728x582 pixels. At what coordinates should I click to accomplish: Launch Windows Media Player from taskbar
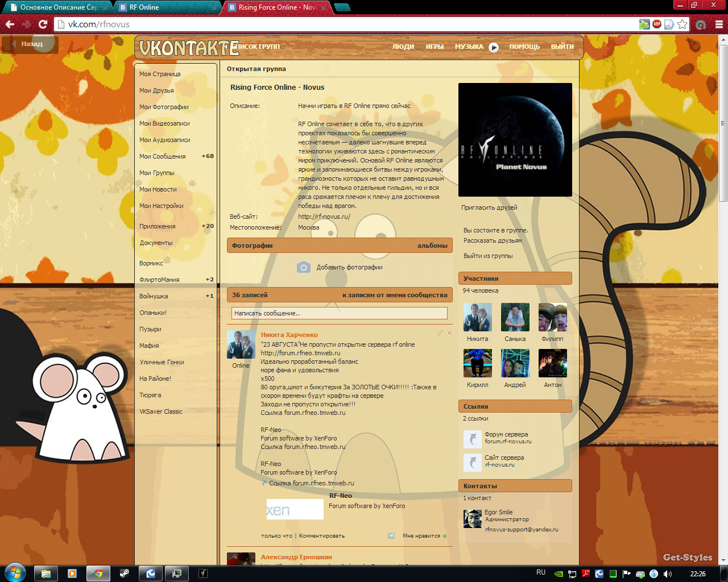pos(72,573)
